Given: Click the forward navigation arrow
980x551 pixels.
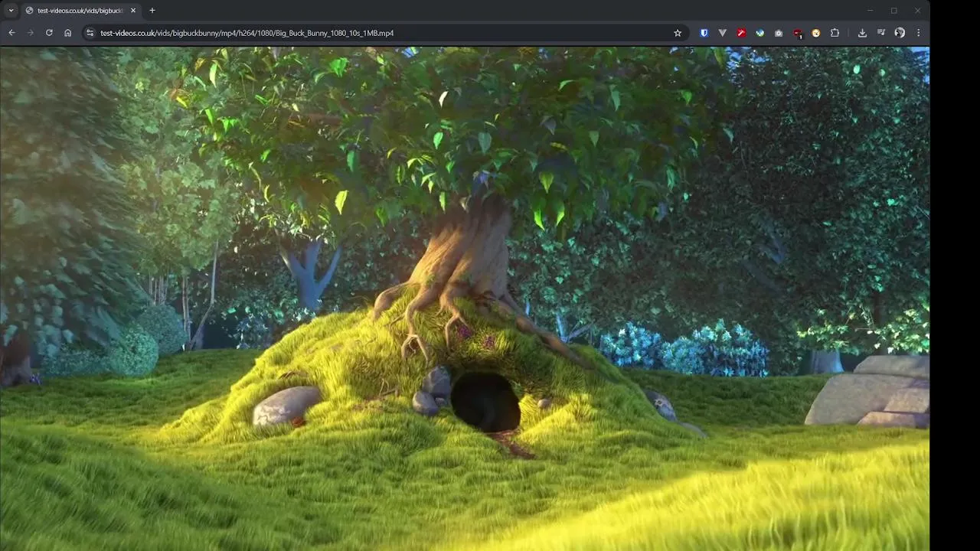Looking at the screenshot, I should pos(31,33).
